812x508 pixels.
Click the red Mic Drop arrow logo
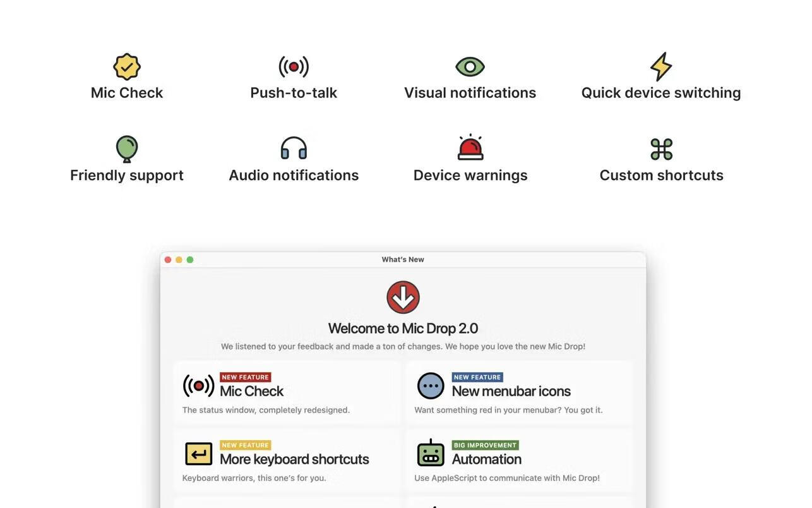pyautogui.click(x=403, y=298)
